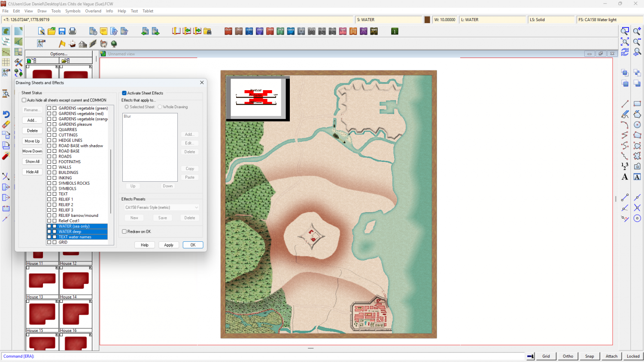
Task: Click the Apply button in the dialog
Action: point(168,245)
